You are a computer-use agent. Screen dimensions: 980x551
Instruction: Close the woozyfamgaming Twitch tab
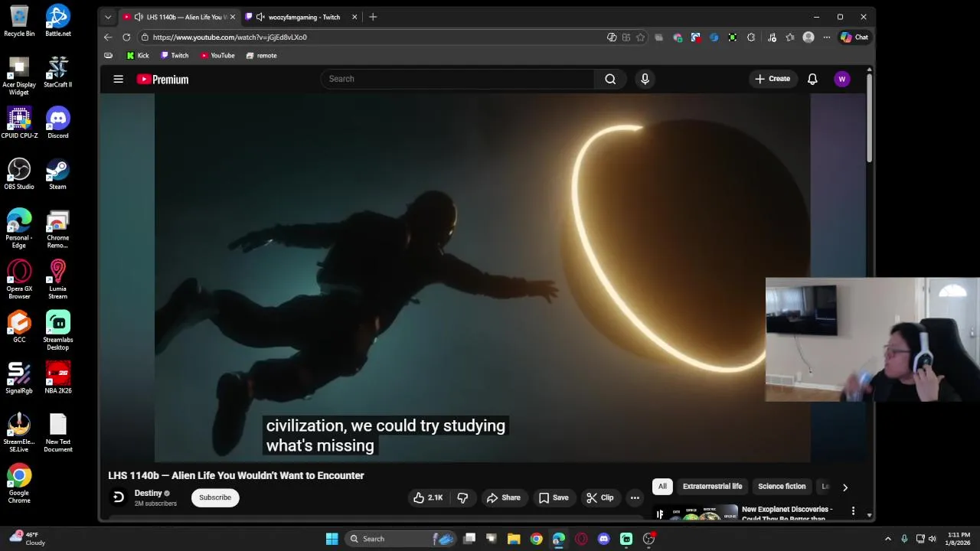pos(354,17)
